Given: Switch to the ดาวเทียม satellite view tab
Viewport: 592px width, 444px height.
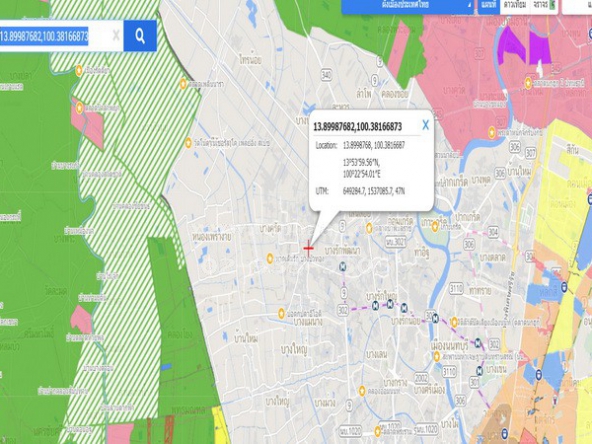Looking at the screenshot, I should click(515, 6).
